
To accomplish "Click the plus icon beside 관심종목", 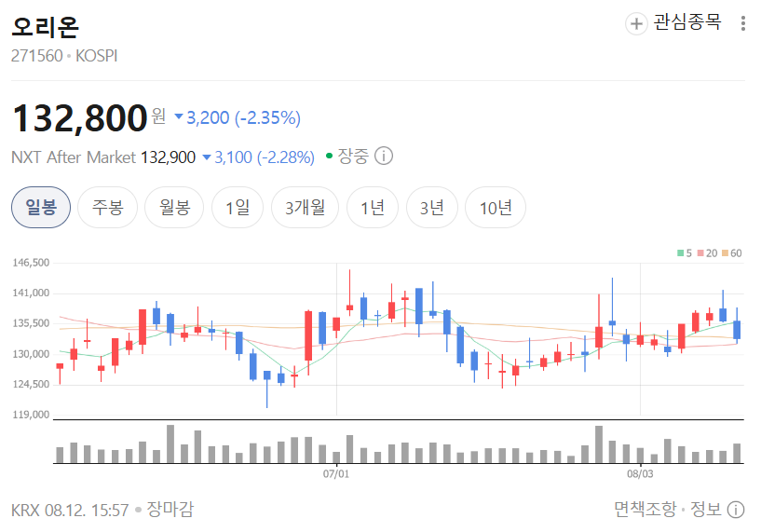I will [636, 24].
